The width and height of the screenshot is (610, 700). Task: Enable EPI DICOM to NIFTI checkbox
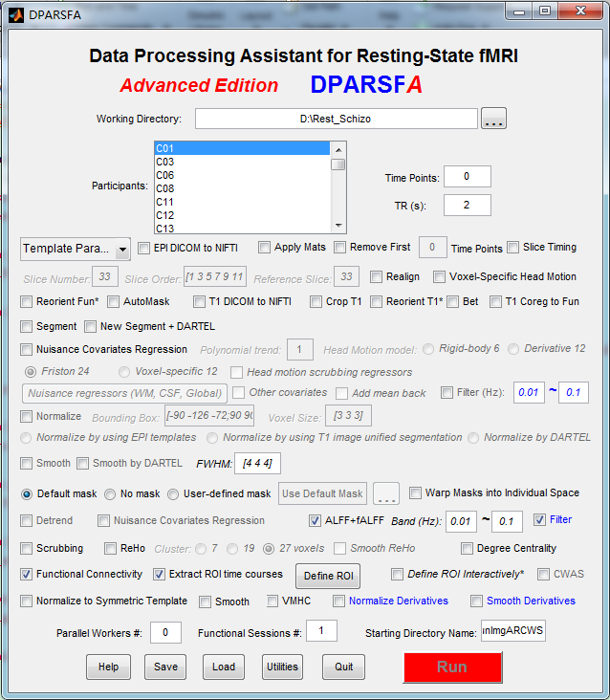[x=143, y=249]
